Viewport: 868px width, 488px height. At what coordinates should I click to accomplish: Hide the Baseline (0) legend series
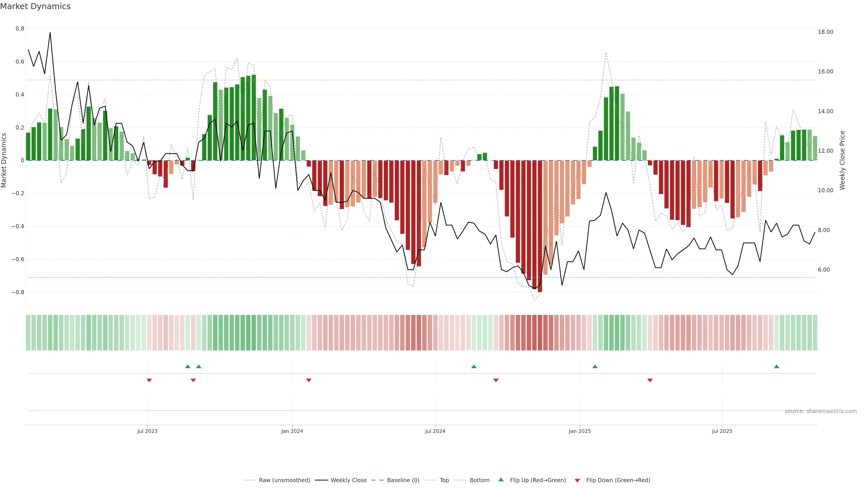pos(403,480)
